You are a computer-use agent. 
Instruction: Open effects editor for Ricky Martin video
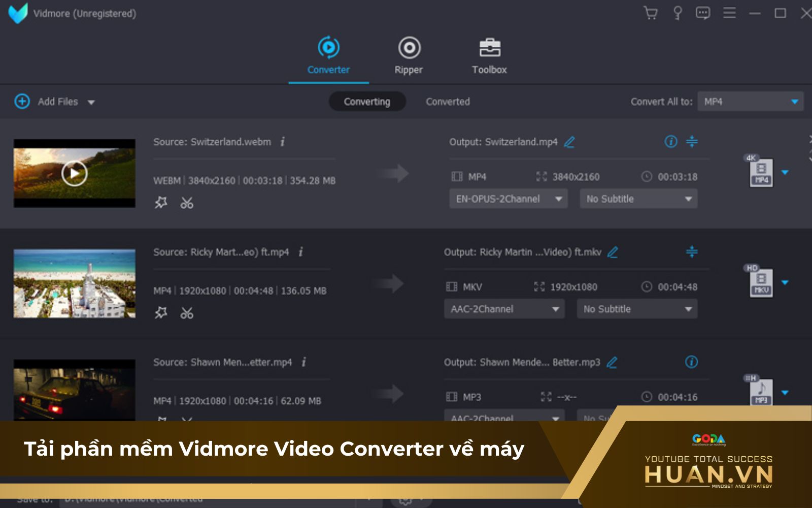161,312
